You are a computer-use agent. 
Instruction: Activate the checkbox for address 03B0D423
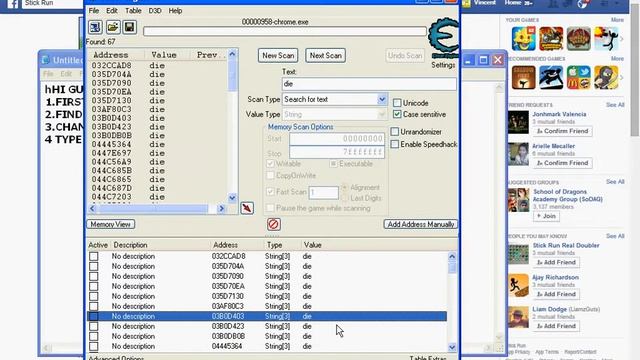93,326
